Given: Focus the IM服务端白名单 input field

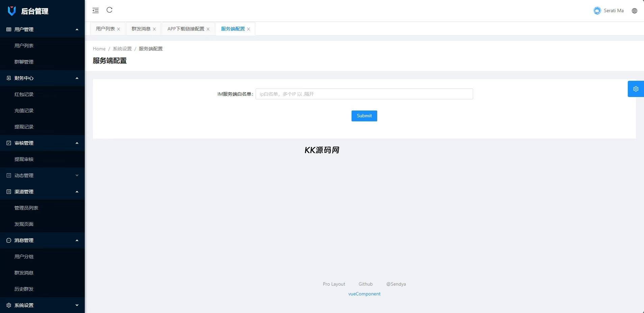Looking at the screenshot, I should [364, 94].
